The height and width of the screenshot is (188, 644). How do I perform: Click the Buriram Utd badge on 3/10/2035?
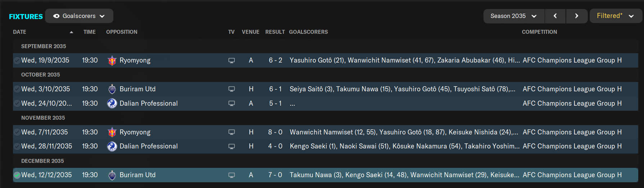[112, 89]
